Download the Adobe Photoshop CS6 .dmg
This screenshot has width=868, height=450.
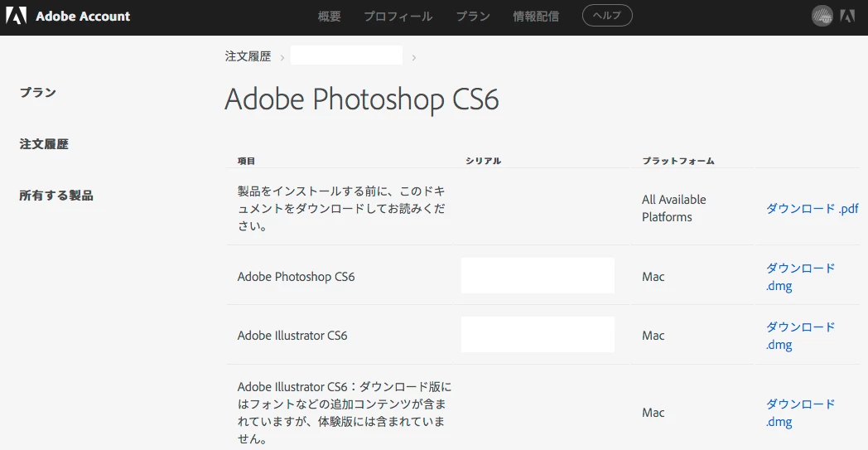point(800,277)
